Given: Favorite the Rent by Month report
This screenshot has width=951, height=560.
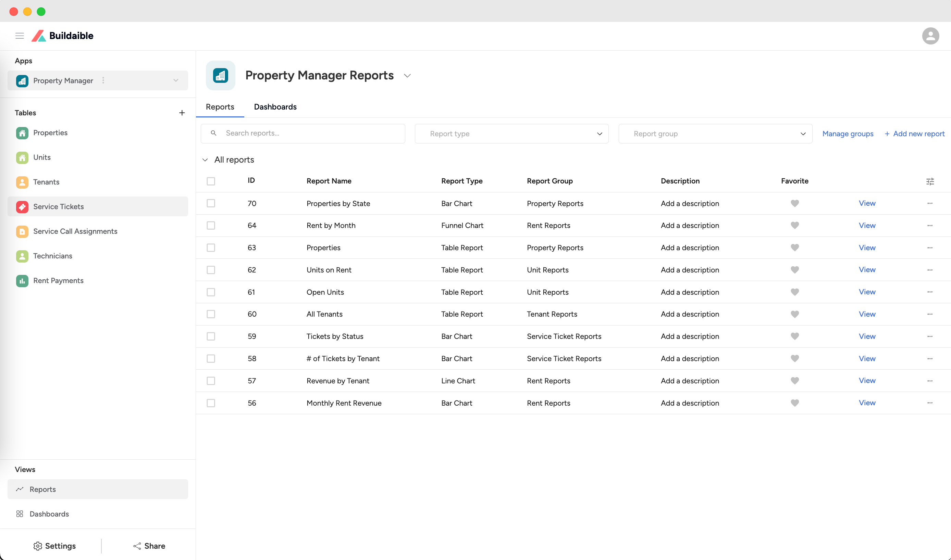Looking at the screenshot, I should (x=795, y=225).
